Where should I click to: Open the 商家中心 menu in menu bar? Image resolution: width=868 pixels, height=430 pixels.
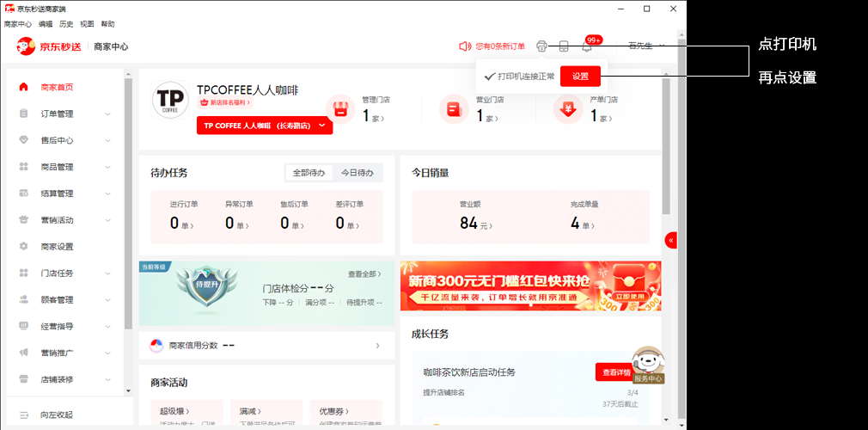(18, 24)
